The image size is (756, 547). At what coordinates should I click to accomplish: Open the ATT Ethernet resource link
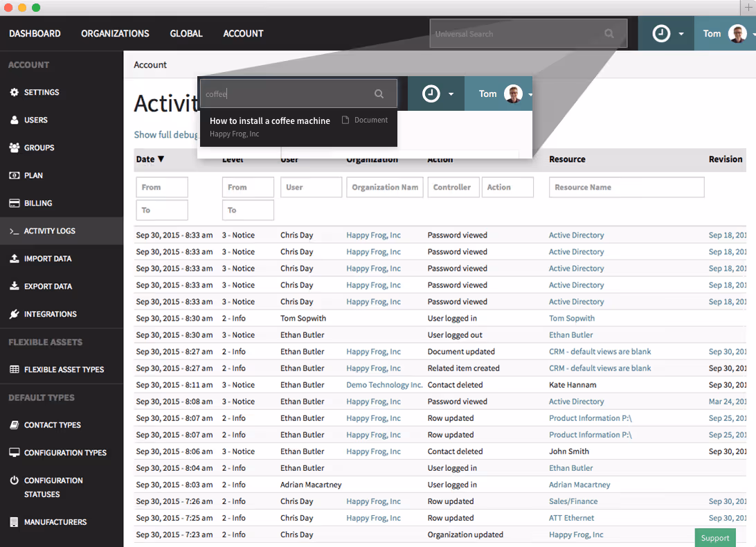coord(571,518)
